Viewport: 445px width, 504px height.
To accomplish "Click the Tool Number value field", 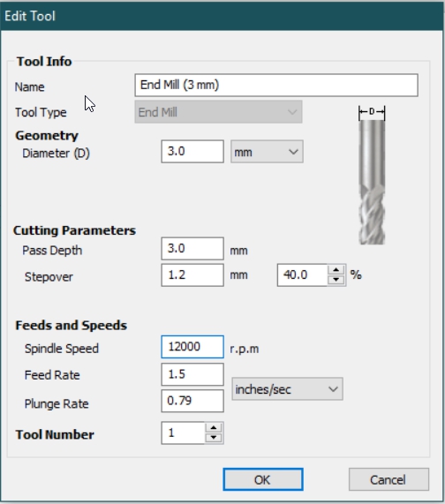I will [184, 433].
